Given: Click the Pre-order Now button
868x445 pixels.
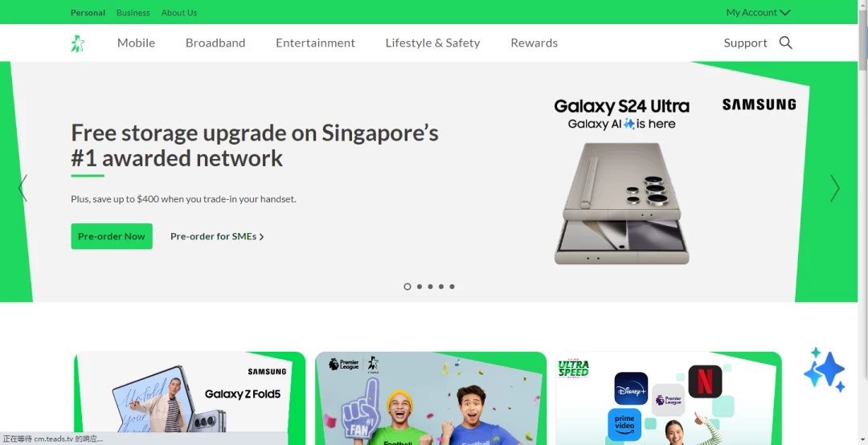Looking at the screenshot, I should [111, 236].
